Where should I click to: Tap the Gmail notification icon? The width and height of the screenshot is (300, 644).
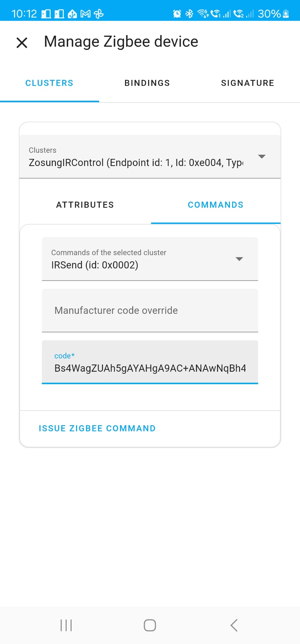click(85, 14)
